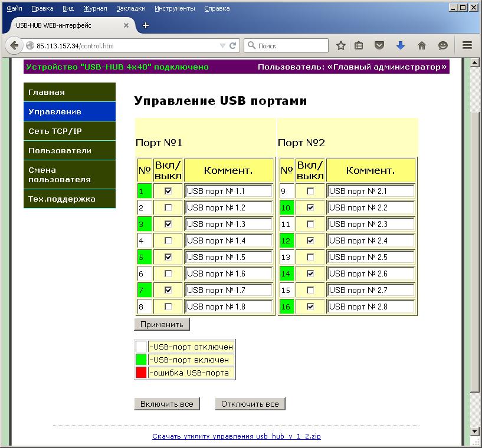This screenshot has height=448, width=482.
Task: Turn off the checkbox for USB порт № 2.8
Action: (x=310, y=307)
